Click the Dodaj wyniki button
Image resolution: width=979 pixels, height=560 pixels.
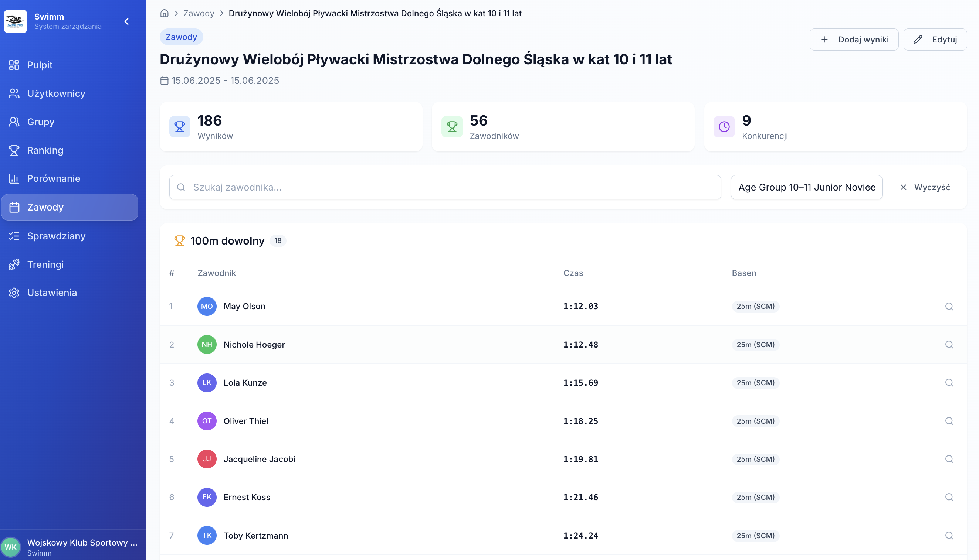(x=854, y=40)
